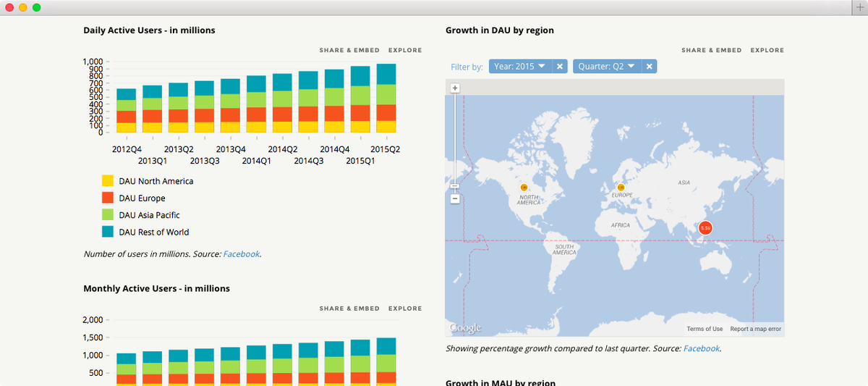The height and width of the screenshot is (386, 868).
Task: Click the AFRICA label on map
Action: pos(621,225)
